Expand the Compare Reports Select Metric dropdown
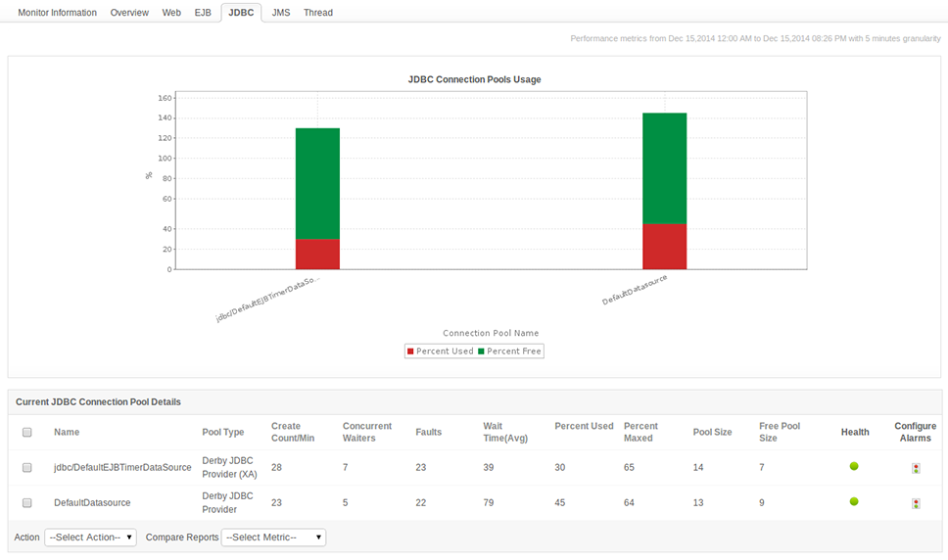Viewport: 948px width, 560px height. tap(273, 537)
